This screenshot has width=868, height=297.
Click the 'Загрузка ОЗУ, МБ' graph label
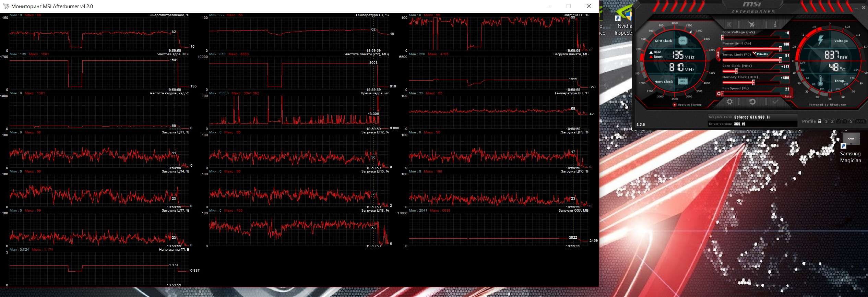[573, 211]
